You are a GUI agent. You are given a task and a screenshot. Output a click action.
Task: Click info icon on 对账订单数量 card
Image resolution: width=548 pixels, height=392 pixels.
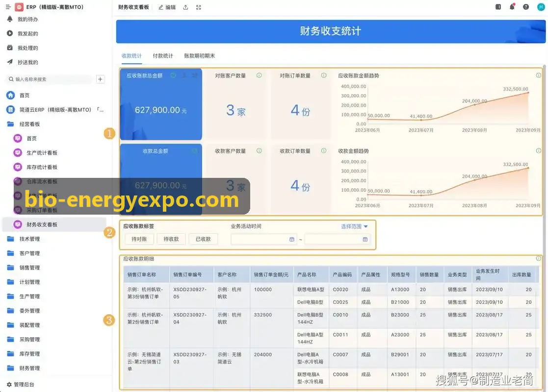point(324,75)
